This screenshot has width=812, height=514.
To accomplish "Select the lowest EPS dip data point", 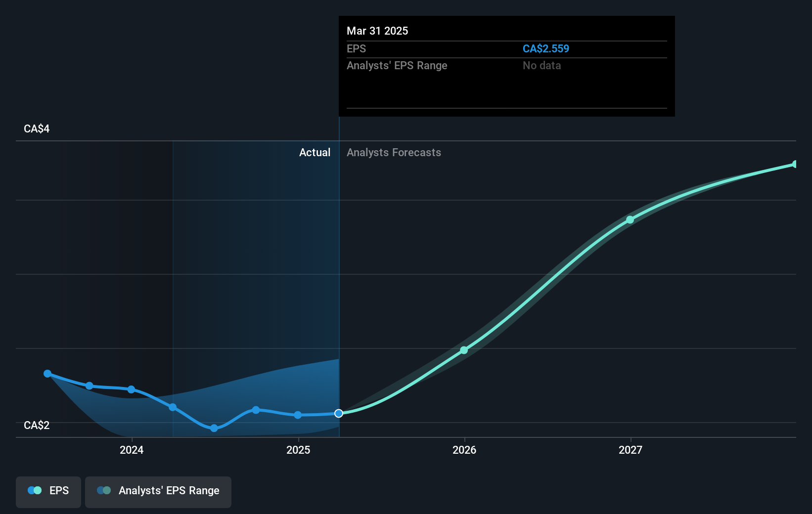I will [214, 428].
